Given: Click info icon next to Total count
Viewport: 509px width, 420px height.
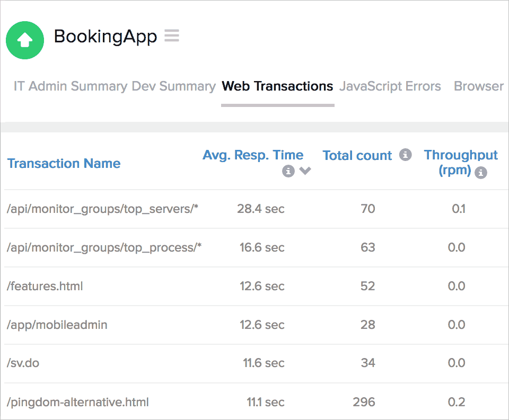Looking at the screenshot, I should pyautogui.click(x=405, y=155).
